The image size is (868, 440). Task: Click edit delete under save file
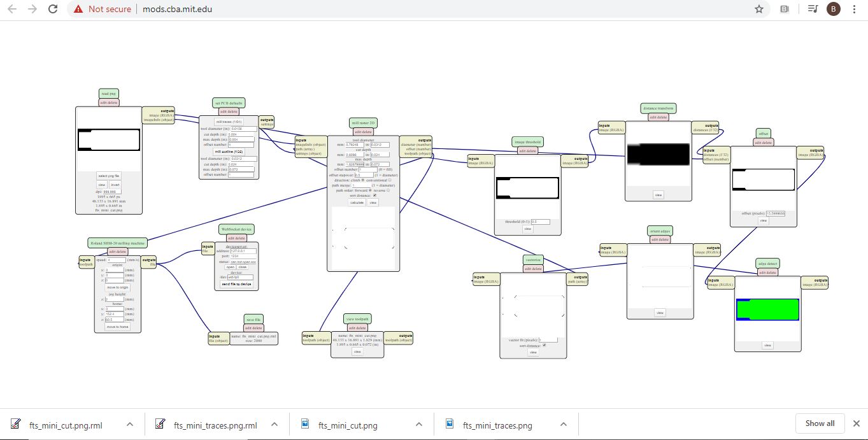coord(253,328)
